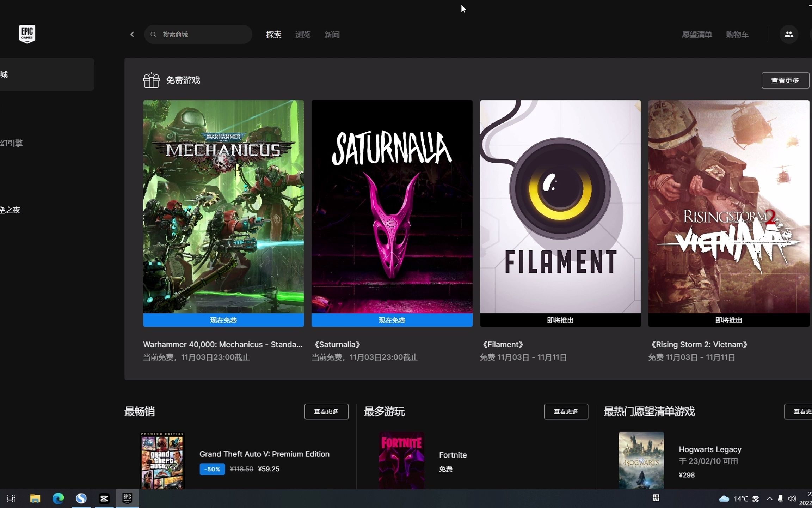Click the Warhammer 40,000: Mechanicus title
812x508 pixels.
coord(223,344)
